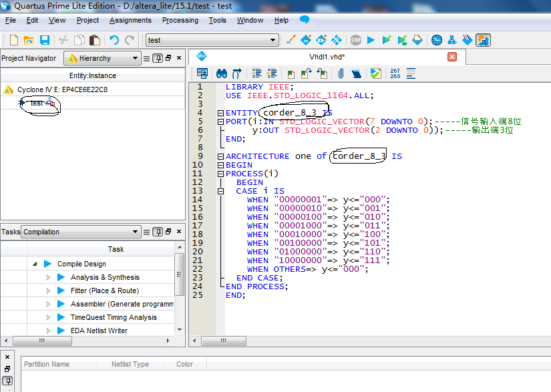
Task: Select the Vhdl1.vhd* editor tab
Action: tap(326, 57)
